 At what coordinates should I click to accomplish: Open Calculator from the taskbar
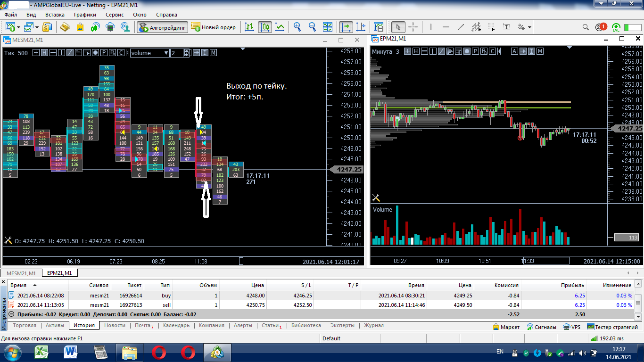tap(100, 352)
